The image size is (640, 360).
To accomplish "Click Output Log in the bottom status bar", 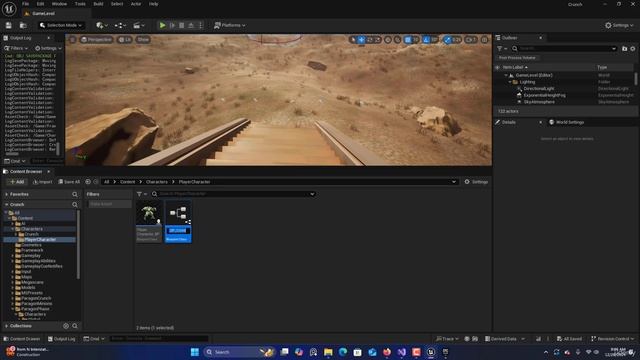I will click(61, 339).
